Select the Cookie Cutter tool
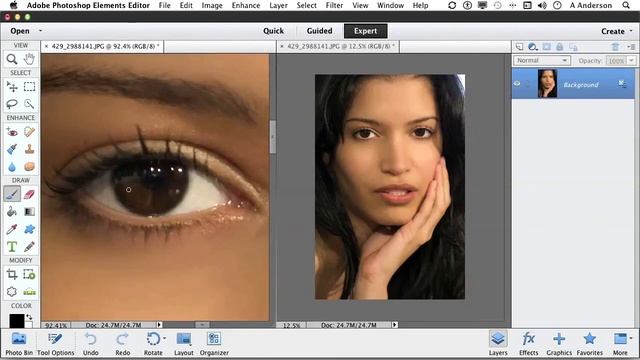The image size is (640, 360). [12, 291]
